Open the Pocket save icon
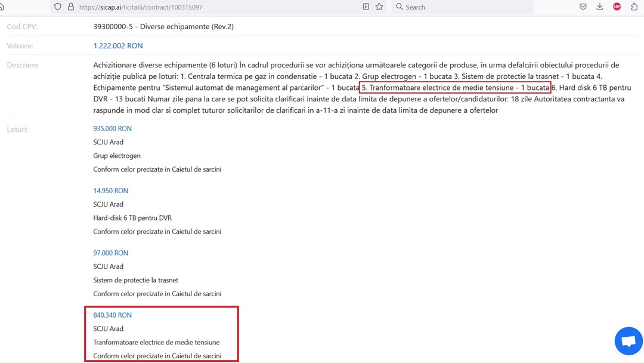 [583, 7]
